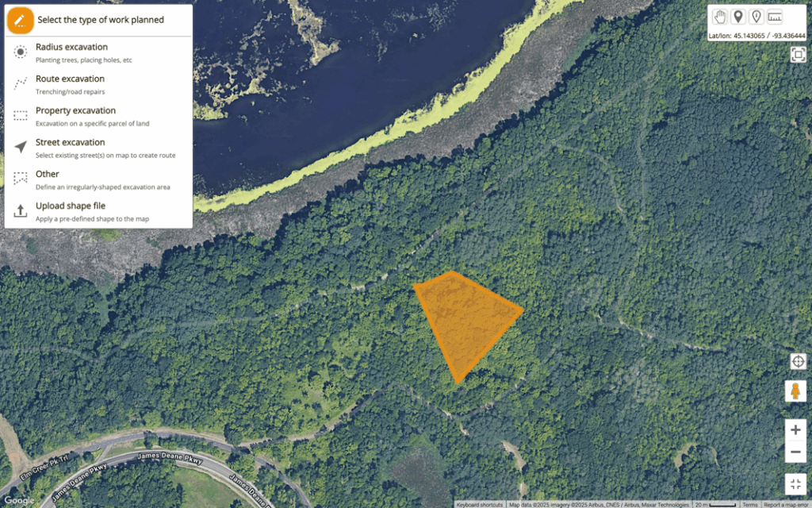
Task: Open the Terms link
Action: 750,504
